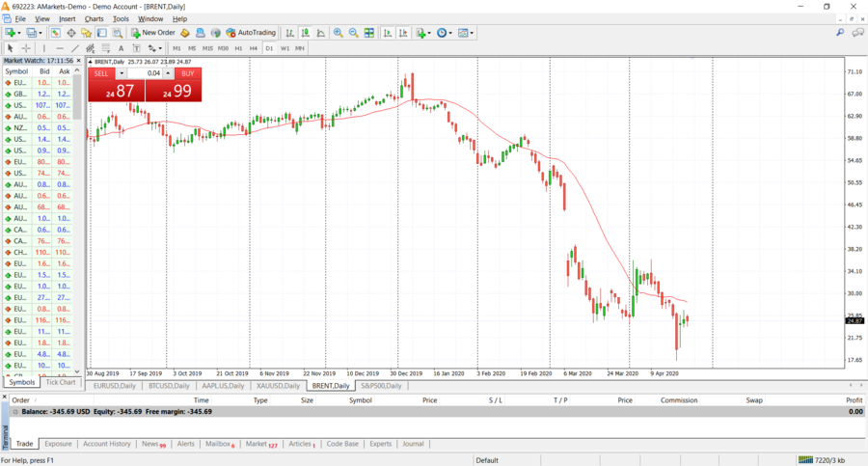The height and width of the screenshot is (466, 868).
Task: Zoom in on the chart
Action: [x=338, y=33]
